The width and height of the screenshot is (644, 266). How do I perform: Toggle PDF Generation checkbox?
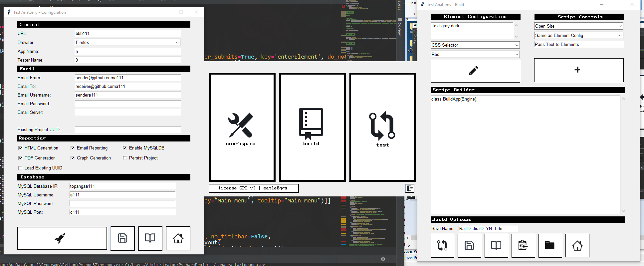pyautogui.click(x=20, y=158)
